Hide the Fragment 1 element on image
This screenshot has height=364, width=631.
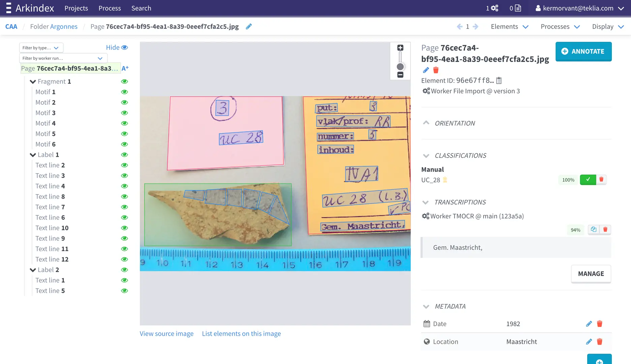(x=124, y=82)
